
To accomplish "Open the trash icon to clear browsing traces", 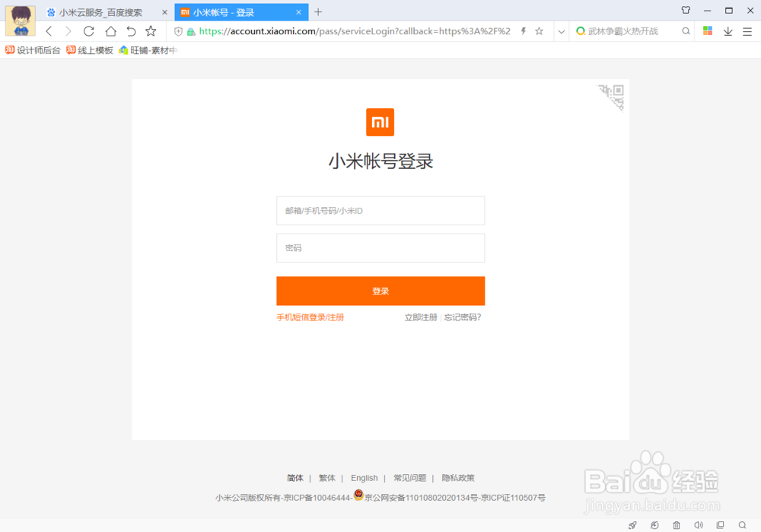I will [677, 525].
